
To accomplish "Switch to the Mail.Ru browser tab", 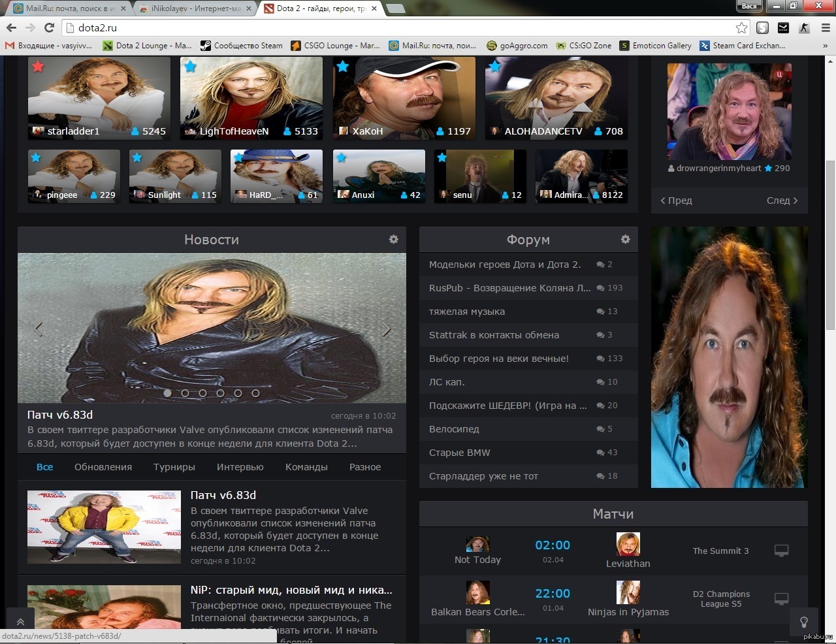I will point(70,8).
